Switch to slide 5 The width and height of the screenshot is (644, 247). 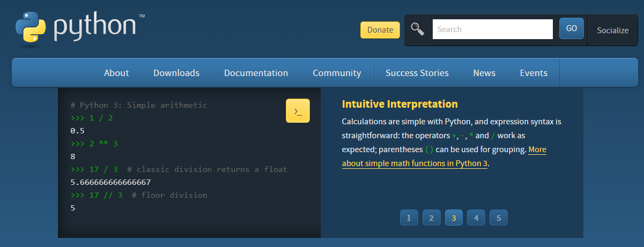tap(499, 218)
